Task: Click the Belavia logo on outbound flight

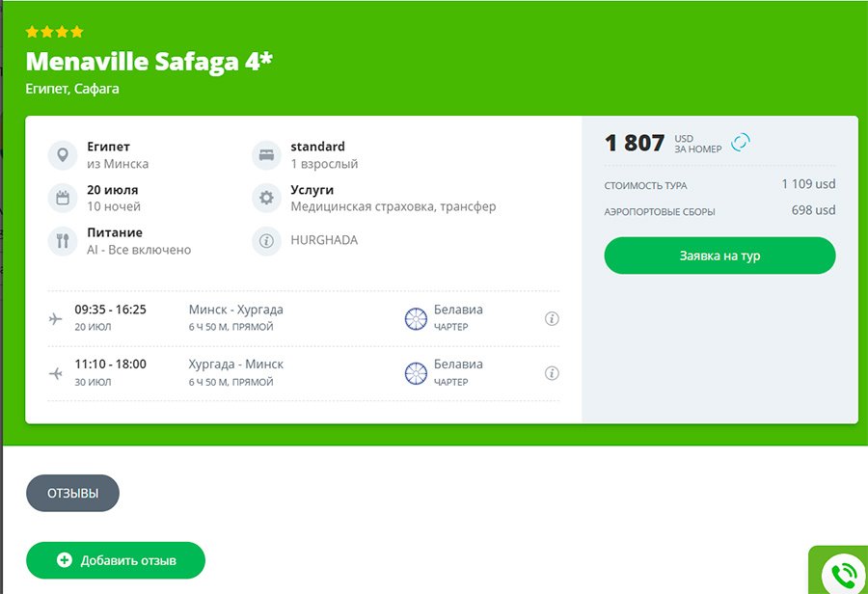Action: pos(416,318)
